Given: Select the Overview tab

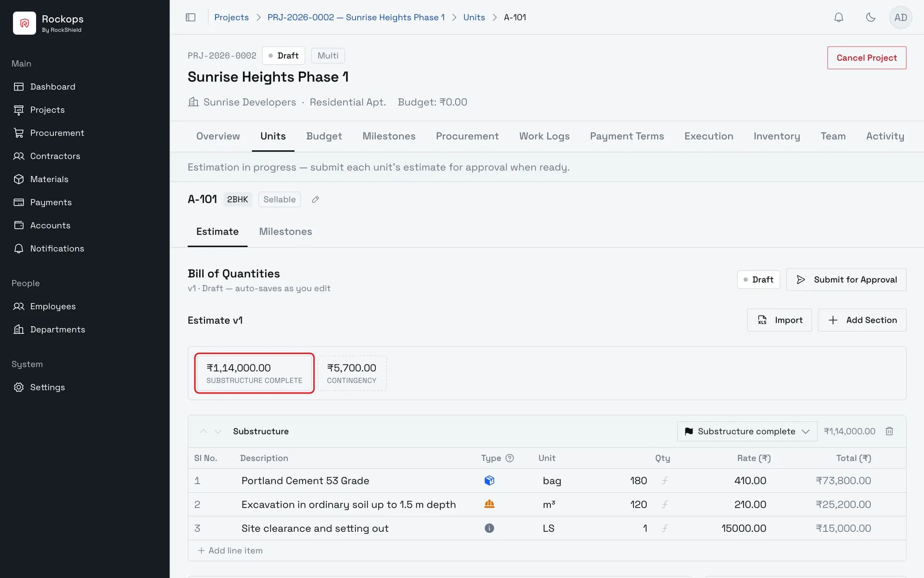Looking at the screenshot, I should point(218,136).
